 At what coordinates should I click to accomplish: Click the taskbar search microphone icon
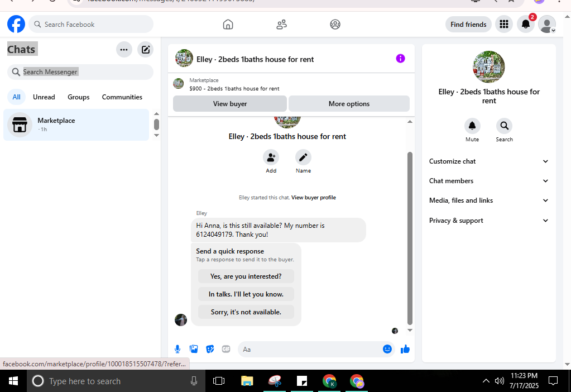pyautogui.click(x=194, y=381)
